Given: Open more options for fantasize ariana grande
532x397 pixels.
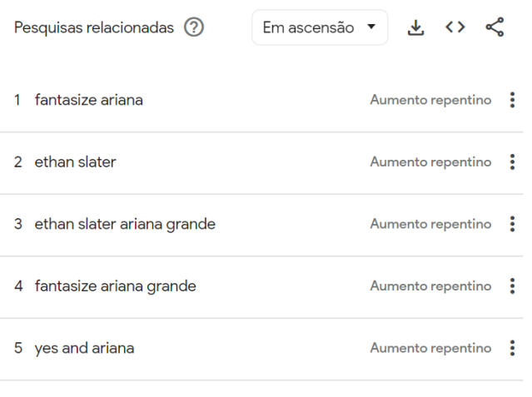Looking at the screenshot, I should 512,286.
